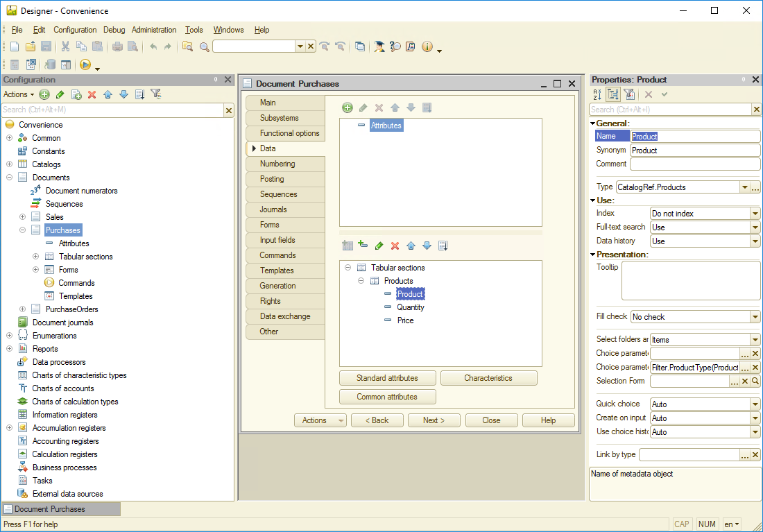Click the Add attribute icon above the Tabular sections list
Image resolution: width=763 pixels, height=532 pixels.
click(363, 246)
